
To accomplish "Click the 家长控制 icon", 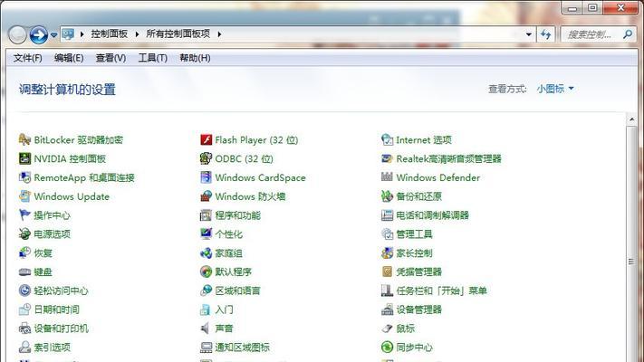I will pos(387,253).
